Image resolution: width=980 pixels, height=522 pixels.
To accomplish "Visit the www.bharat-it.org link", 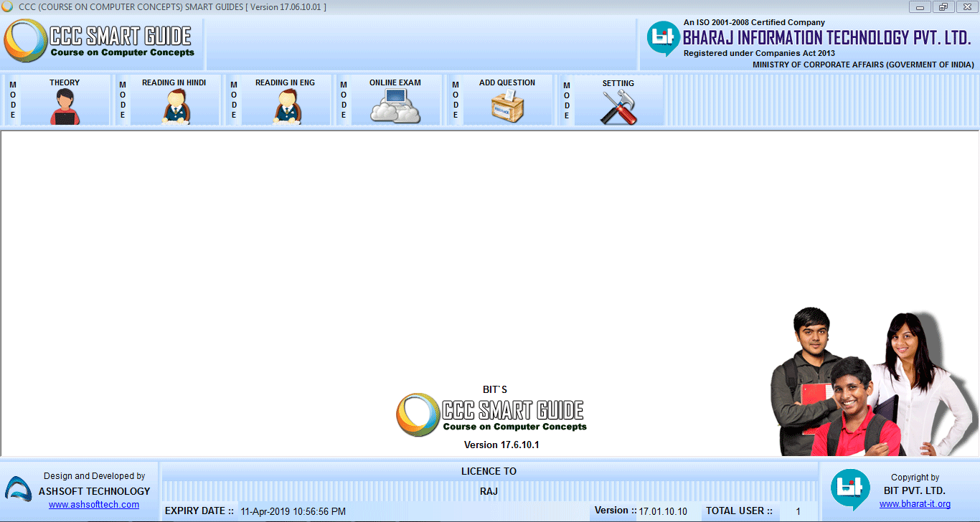I will point(915,504).
